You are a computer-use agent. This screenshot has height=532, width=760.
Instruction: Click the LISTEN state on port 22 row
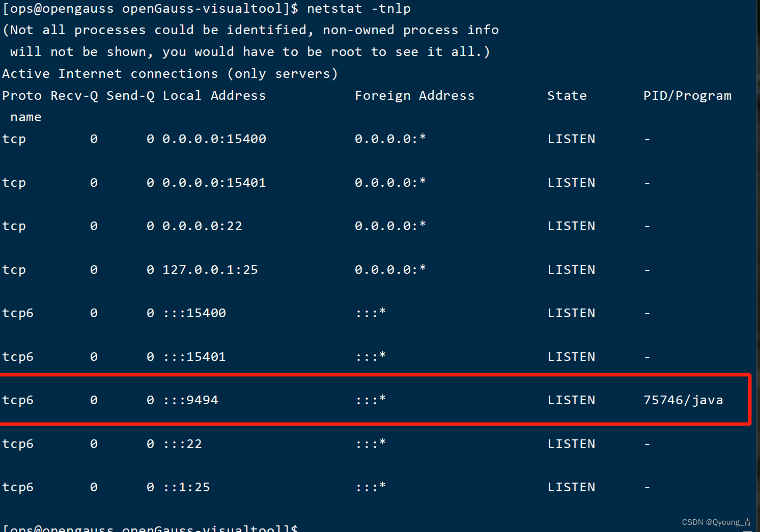click(x=571, y=226)
